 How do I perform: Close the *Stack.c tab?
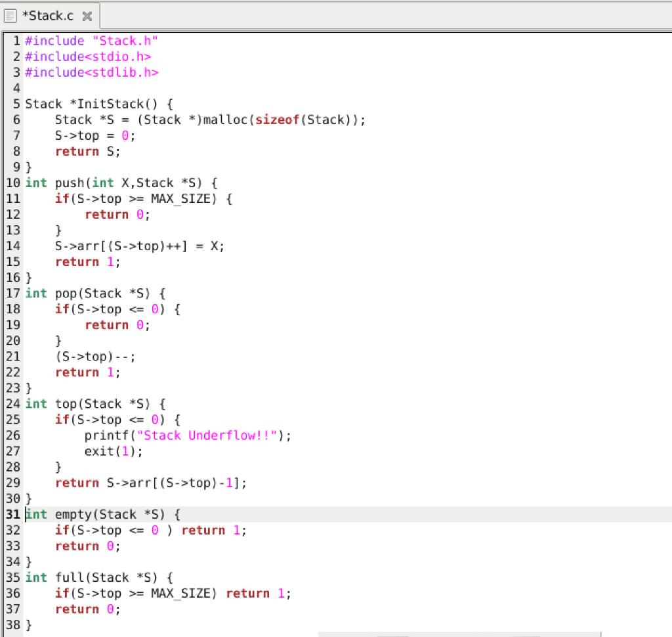pyautogui.click(x=87, y=16)
